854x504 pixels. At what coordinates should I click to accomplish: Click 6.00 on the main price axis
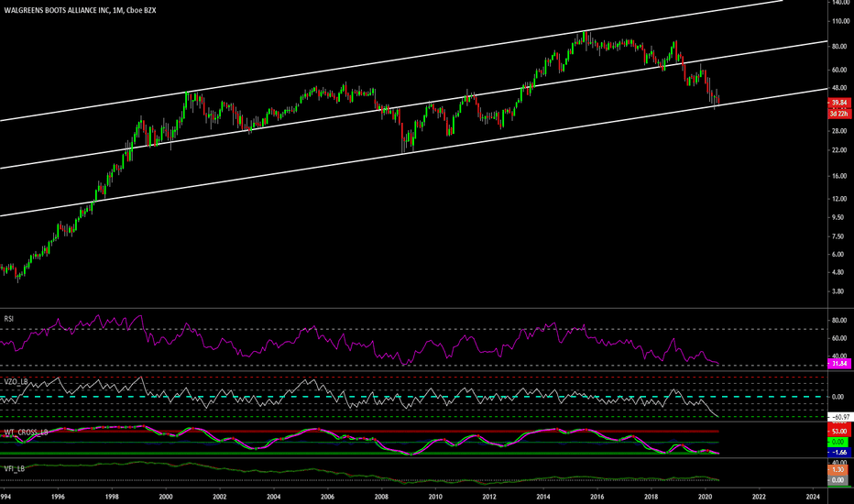[838, 255]
